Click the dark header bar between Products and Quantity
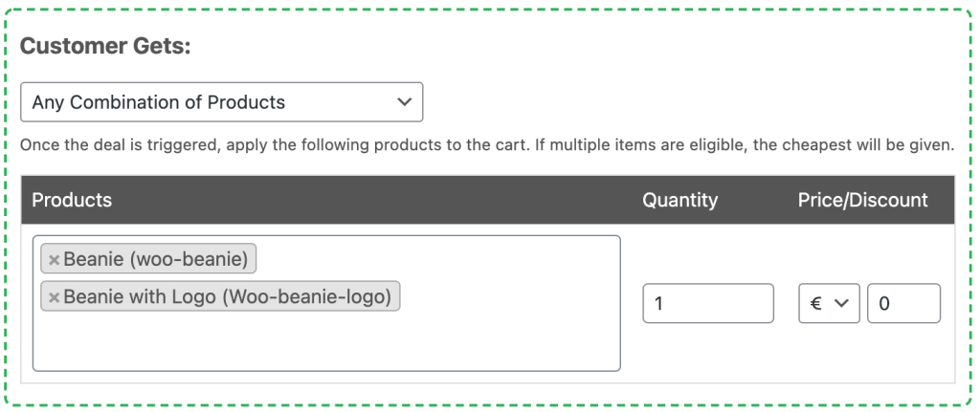Image resolution: width=980 pixels, height=412 pixels. point(375,200)
